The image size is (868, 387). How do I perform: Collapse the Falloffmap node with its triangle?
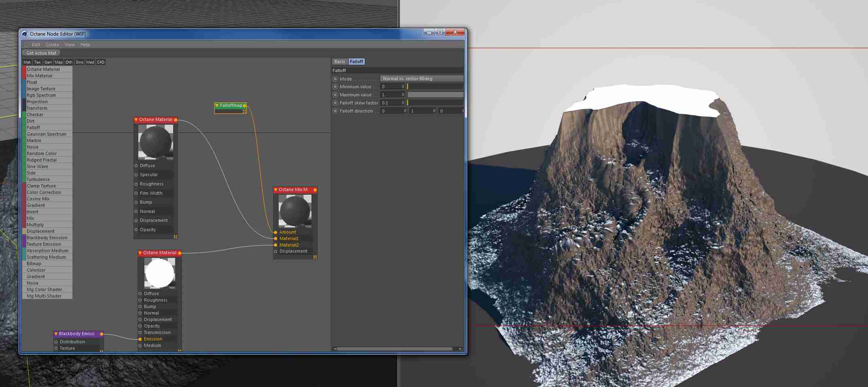pos(217,106)
